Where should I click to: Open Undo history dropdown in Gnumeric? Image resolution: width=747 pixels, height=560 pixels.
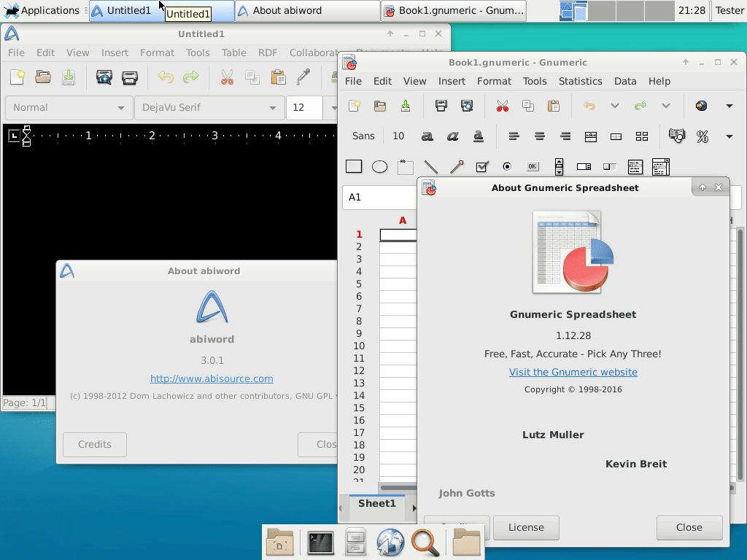click(x=615, y=106)
